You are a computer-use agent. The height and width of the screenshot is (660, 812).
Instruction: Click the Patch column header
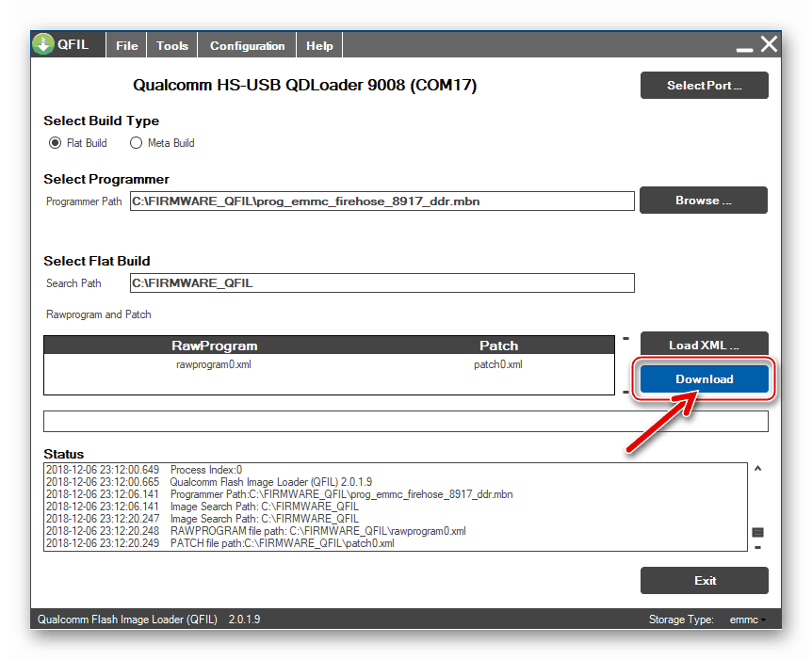[x=498, y=346]
